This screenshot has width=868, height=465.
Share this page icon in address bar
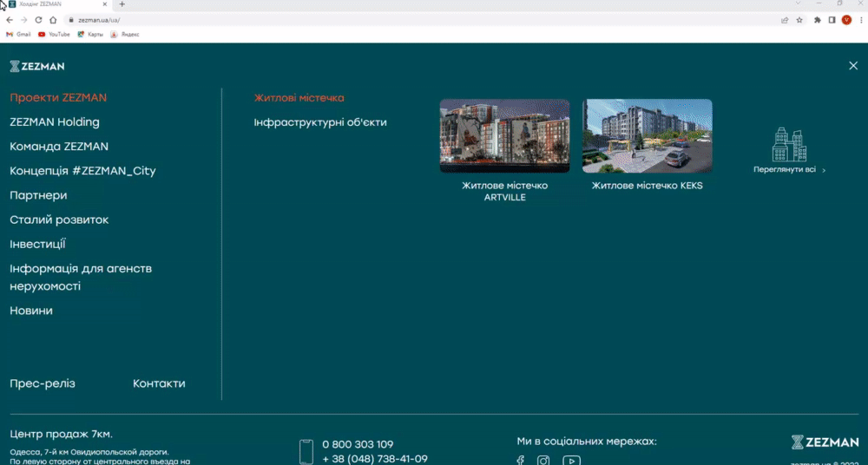pyautogui.click(x=785, y=20)
